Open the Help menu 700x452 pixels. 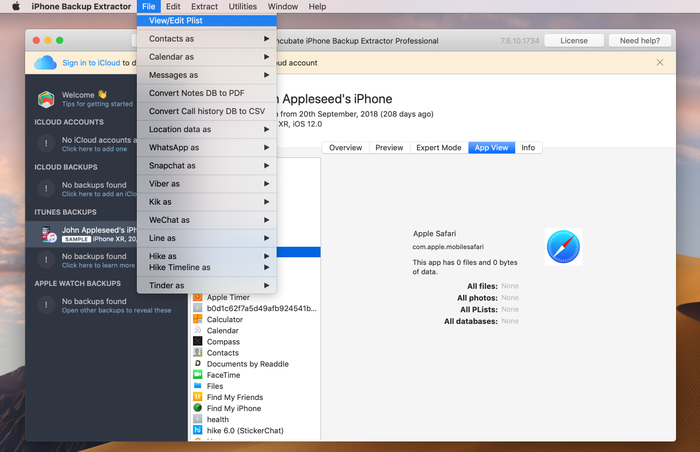pyautogui.click(x=317, y=6)
